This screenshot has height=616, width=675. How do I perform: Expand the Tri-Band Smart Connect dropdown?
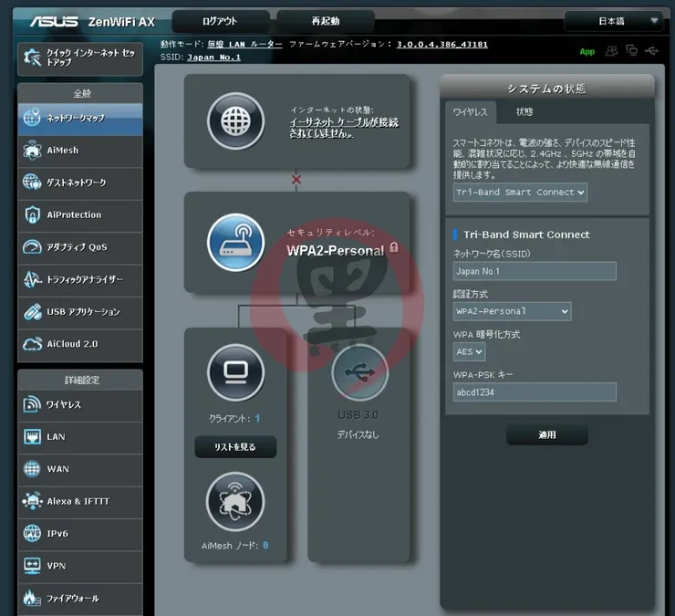point(520,193)
